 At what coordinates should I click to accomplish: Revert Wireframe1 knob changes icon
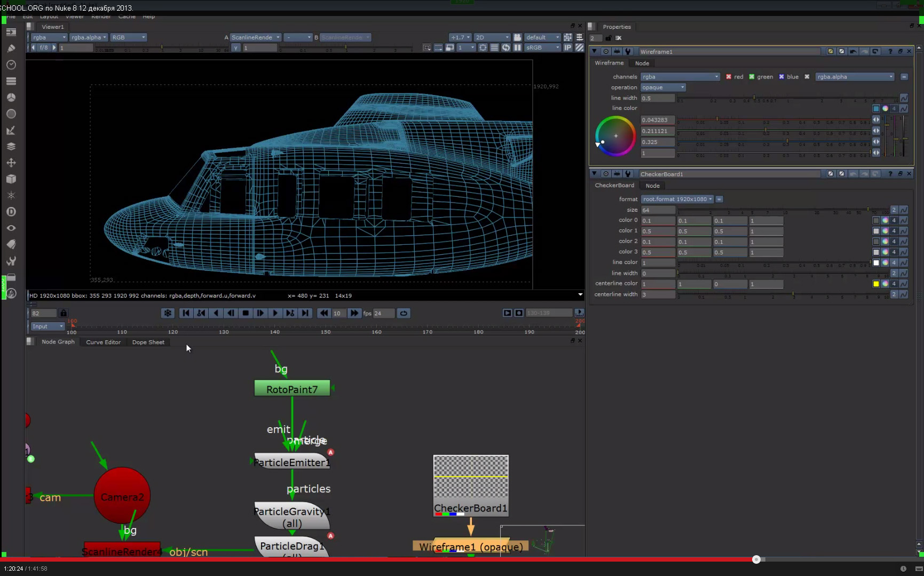point(875,52)
